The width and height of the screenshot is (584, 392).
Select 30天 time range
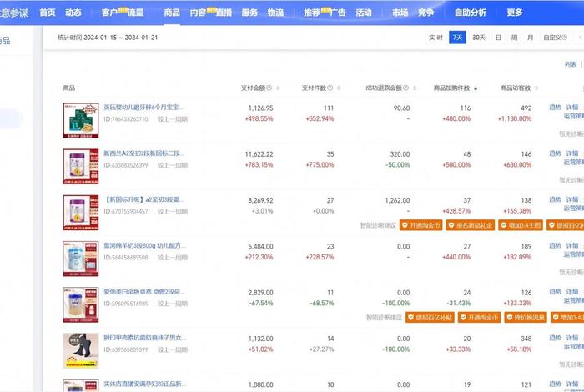(x=479, y=38)
